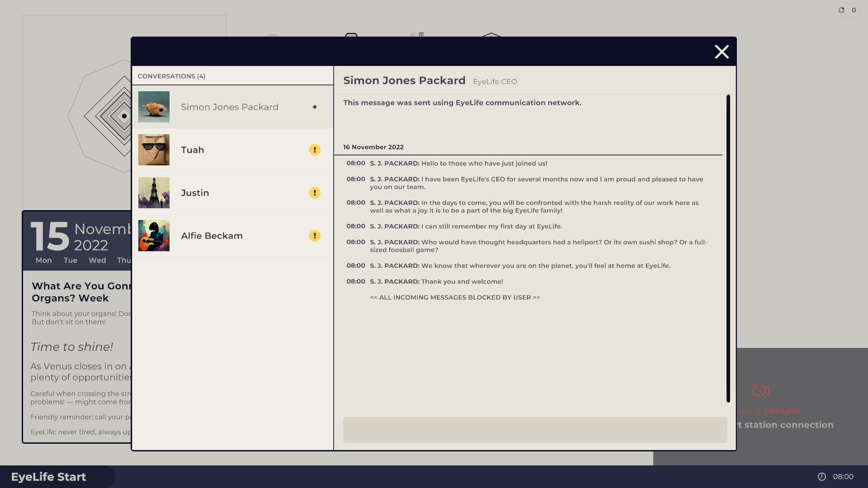Viewport: 868px width, 488px height.
Task: Click Mon in the background calendar
Action: [x=44, y=260]
